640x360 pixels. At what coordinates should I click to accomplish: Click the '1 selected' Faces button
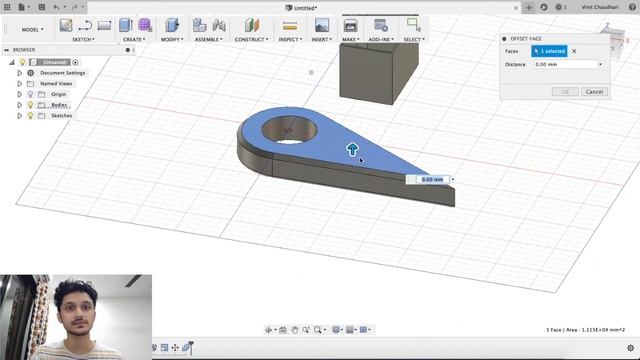tap(549, 51)
